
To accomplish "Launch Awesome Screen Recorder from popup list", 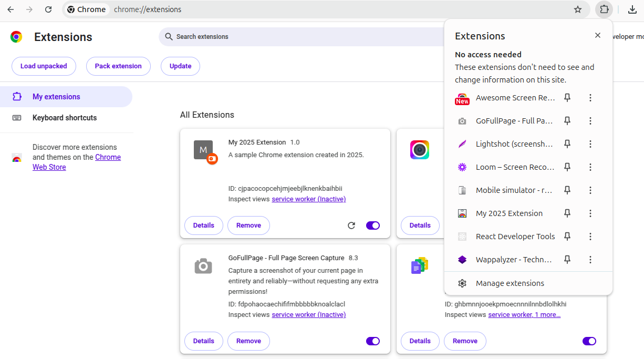I will [x=504, y=98].
